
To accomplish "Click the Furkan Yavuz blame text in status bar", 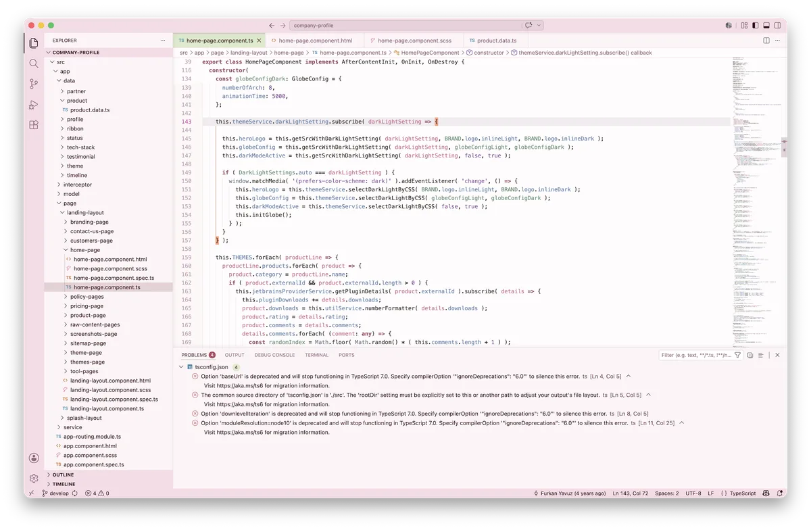I will click(570, 493).
